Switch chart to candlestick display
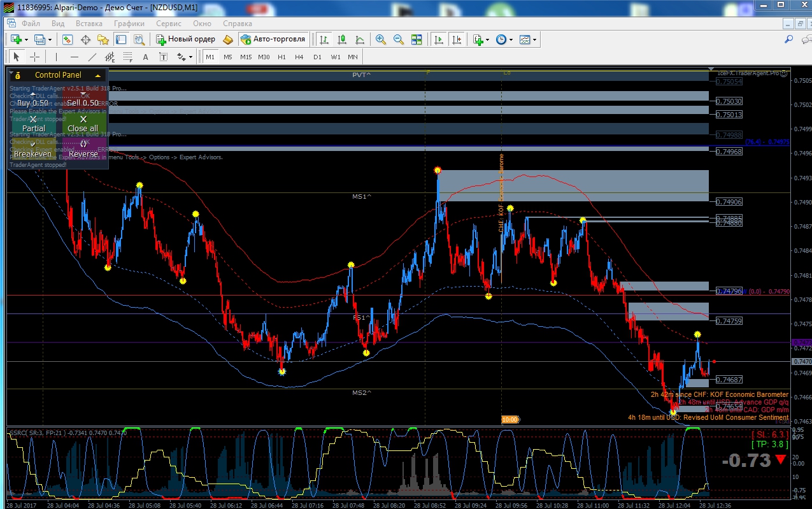The image size is (812, 509). coord(342,39)
